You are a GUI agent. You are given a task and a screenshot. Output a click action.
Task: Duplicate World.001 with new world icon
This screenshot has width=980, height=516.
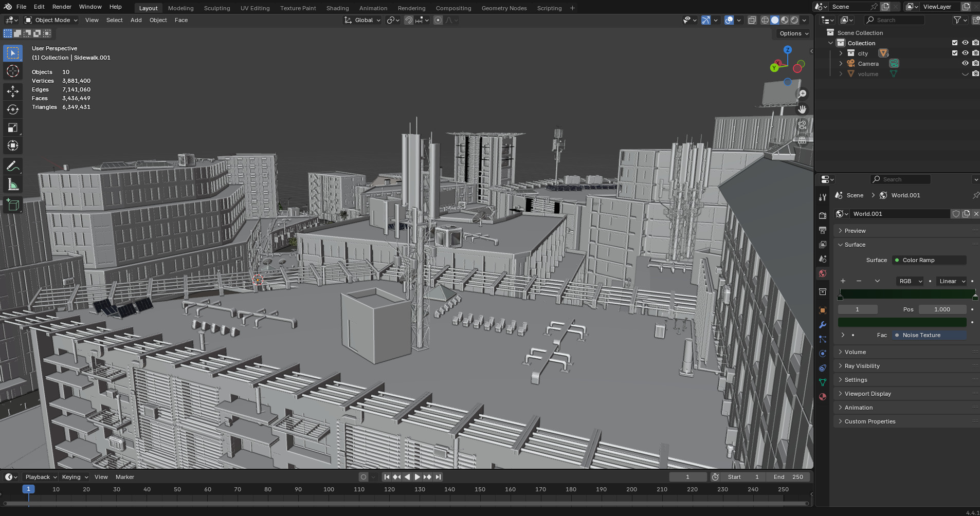coord(966,214)
